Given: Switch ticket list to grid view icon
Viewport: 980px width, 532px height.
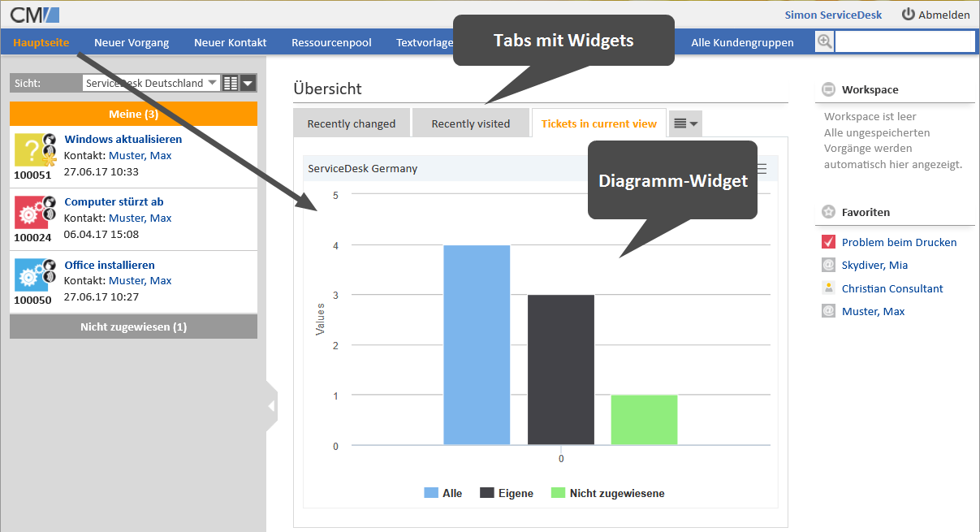Looking at the screenshot, I should coord(231,83).
